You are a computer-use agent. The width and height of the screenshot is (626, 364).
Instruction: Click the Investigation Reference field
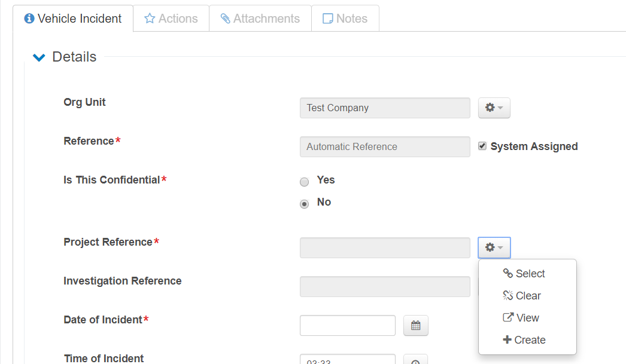(x=385, y=286)
